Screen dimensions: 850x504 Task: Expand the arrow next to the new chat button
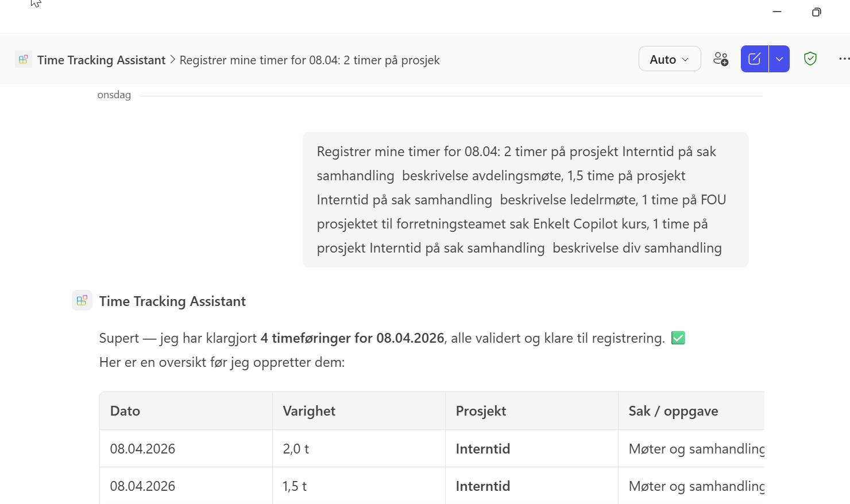click(779, 59)
